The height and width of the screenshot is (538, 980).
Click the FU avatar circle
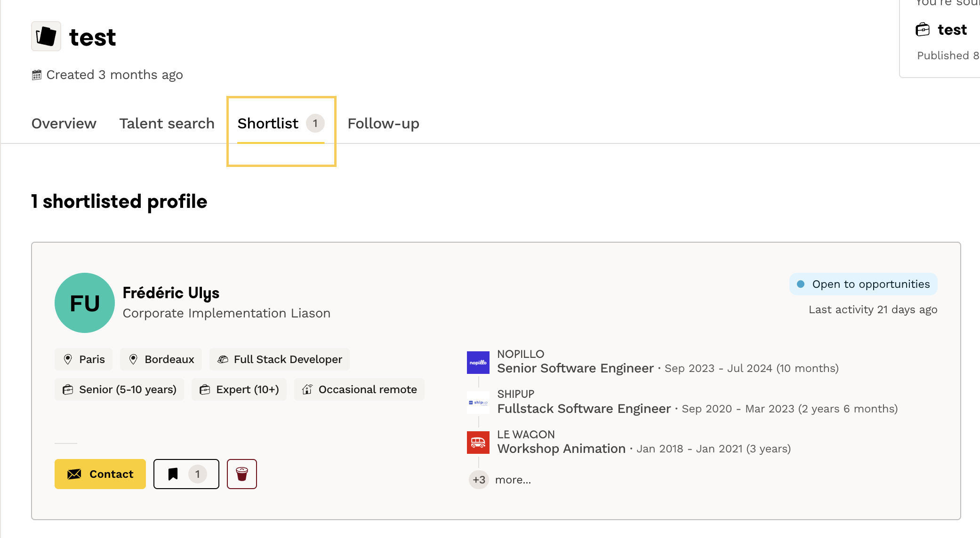coord(85,303)
